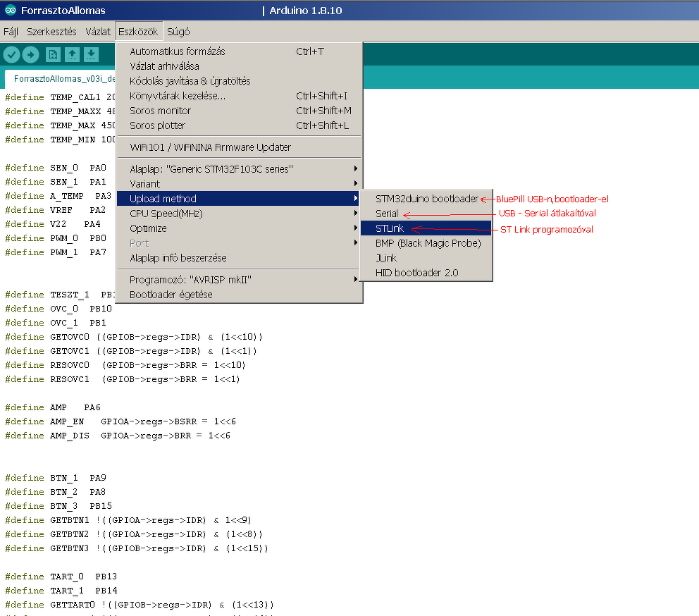Click the '#define TART_0 PB13' line

[x=61, y=577]
